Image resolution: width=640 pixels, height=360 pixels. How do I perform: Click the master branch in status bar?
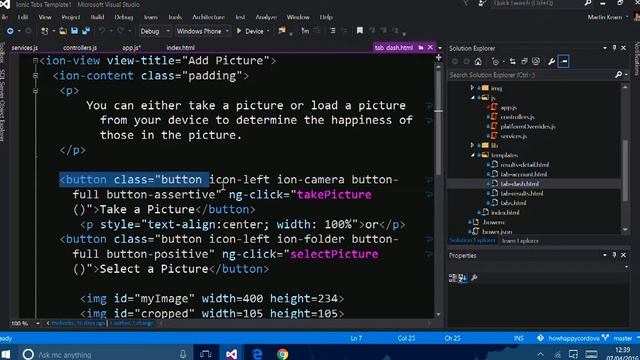(x=622, y=338)
